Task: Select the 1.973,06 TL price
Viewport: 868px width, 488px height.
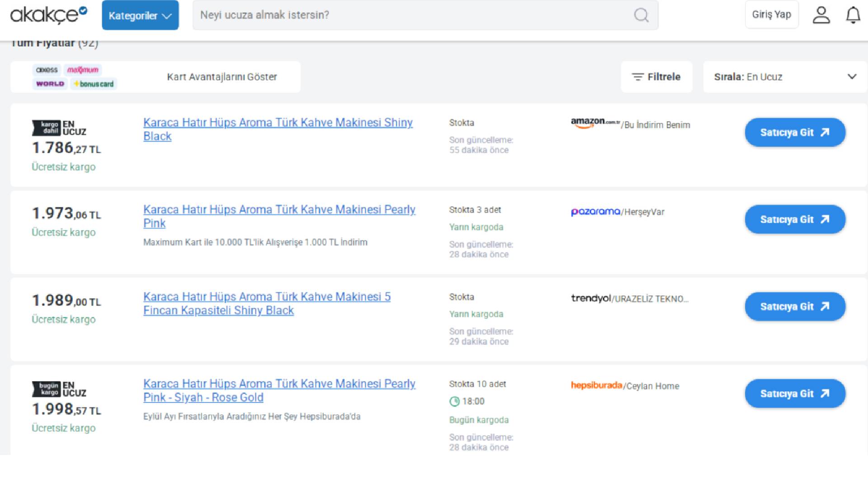Action: point(66,213)
